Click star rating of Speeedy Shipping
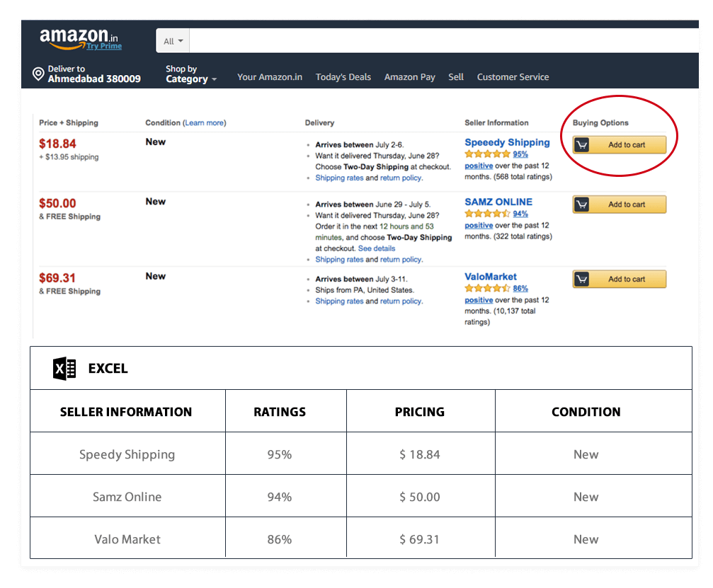This screenshot has width=713, height=588. coord(487,154)
